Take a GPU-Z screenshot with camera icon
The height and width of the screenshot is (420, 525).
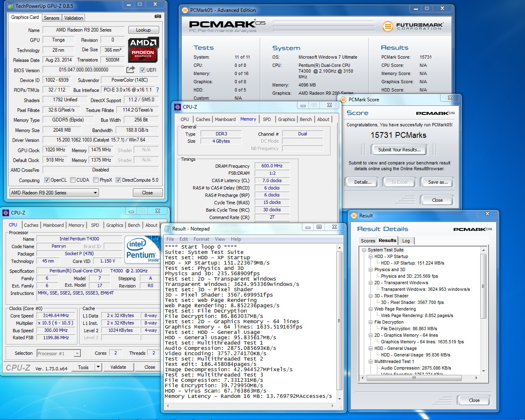click(158, 16)
